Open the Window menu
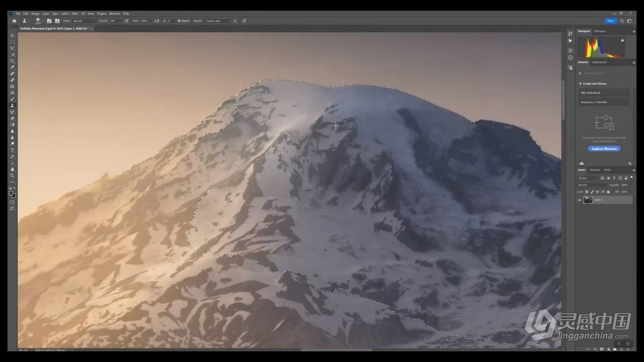 point(114,13)
